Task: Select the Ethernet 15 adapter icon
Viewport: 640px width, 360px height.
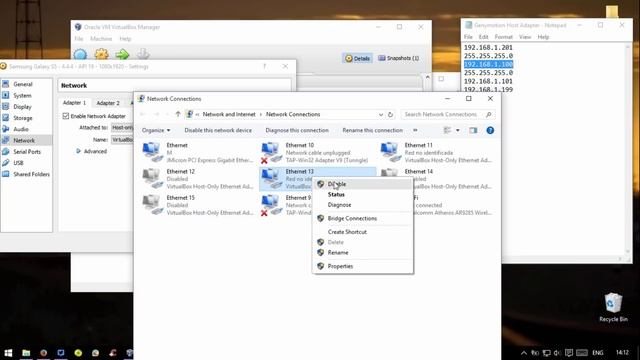Action: pyautogui.click(x=153, y=204)
